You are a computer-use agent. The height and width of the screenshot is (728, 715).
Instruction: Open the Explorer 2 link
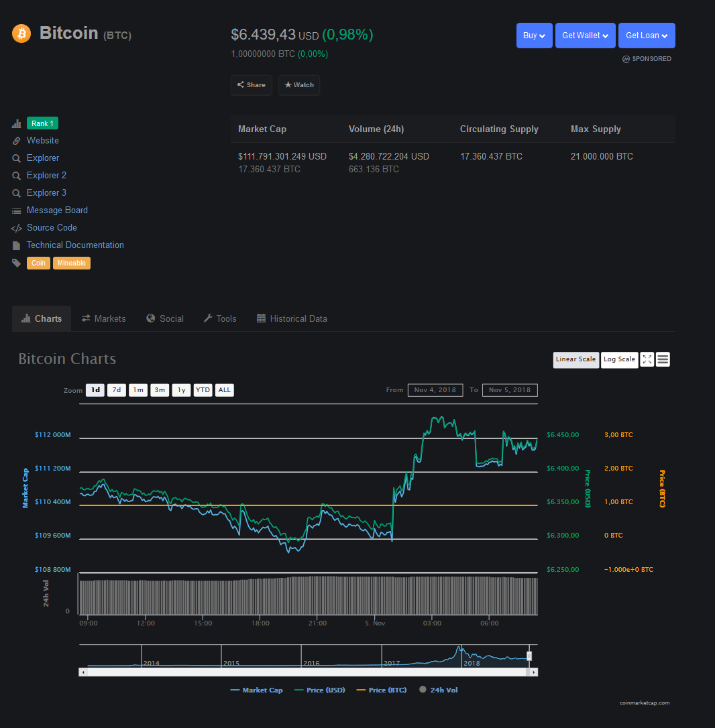[46, 176]
